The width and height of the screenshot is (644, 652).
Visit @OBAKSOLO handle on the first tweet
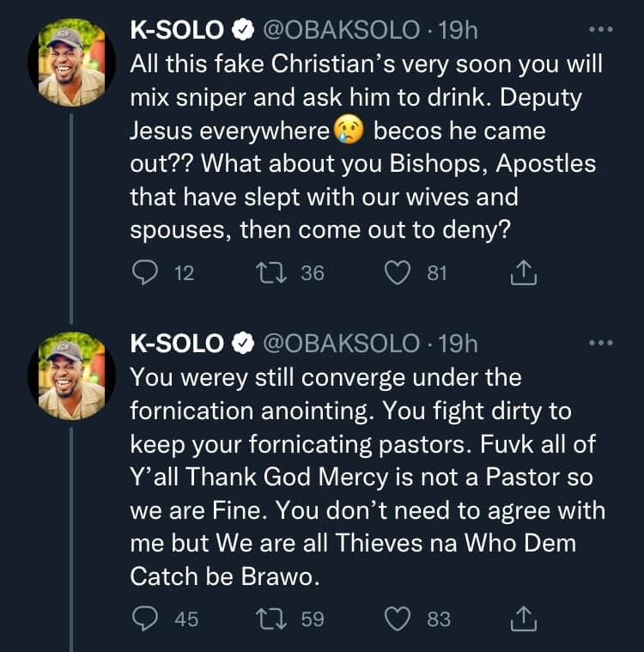tap(340, 31)
